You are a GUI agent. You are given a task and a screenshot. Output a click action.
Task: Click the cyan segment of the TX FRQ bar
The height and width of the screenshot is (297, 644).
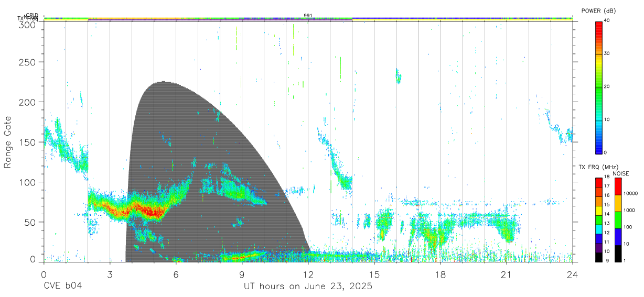598,229
